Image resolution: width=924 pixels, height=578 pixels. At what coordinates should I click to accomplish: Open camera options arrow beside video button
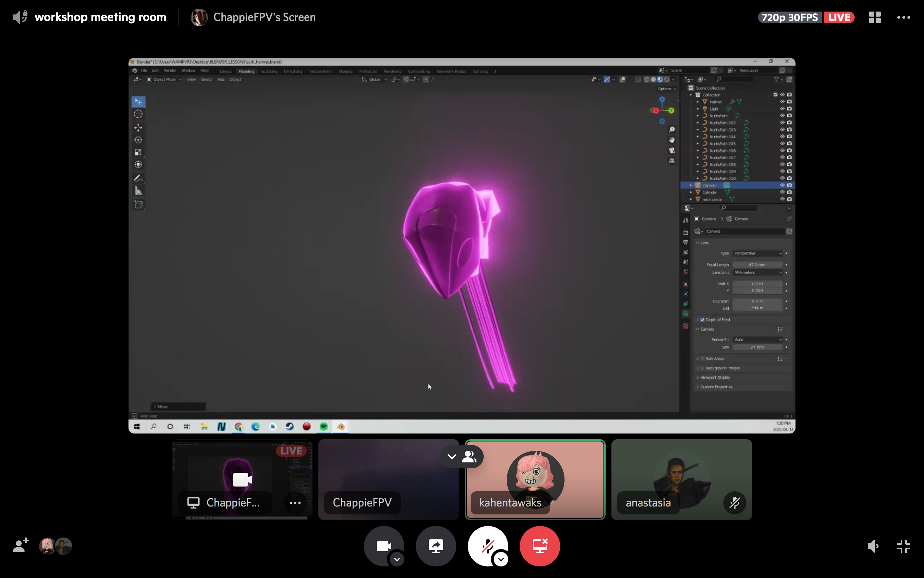397,559
